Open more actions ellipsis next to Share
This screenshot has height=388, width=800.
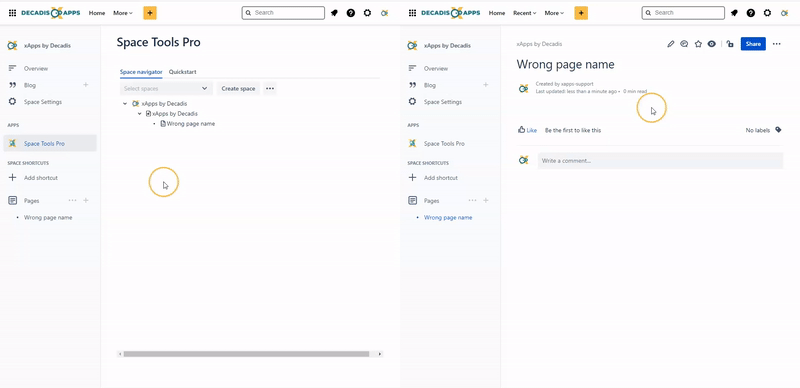[x=777, y=44]
